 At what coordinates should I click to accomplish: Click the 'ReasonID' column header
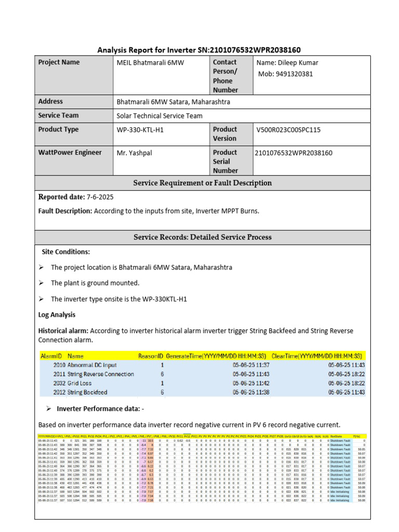[151, 356]
